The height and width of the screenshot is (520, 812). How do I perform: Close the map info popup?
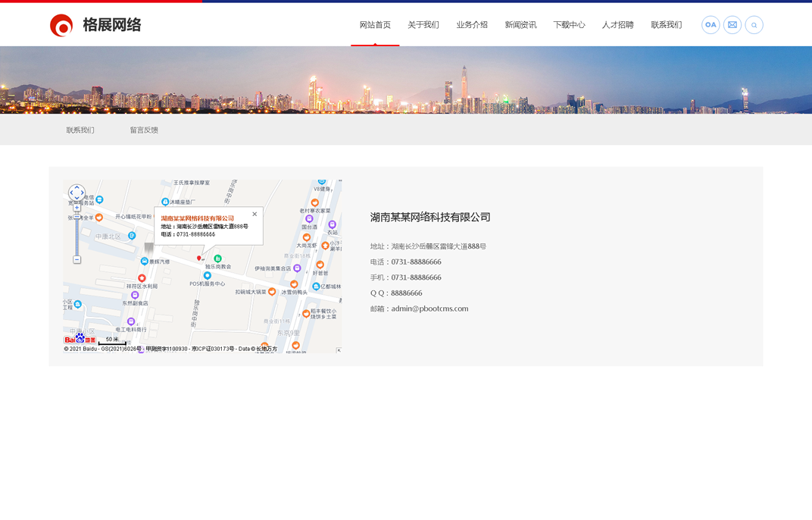(x=255, y=214)
